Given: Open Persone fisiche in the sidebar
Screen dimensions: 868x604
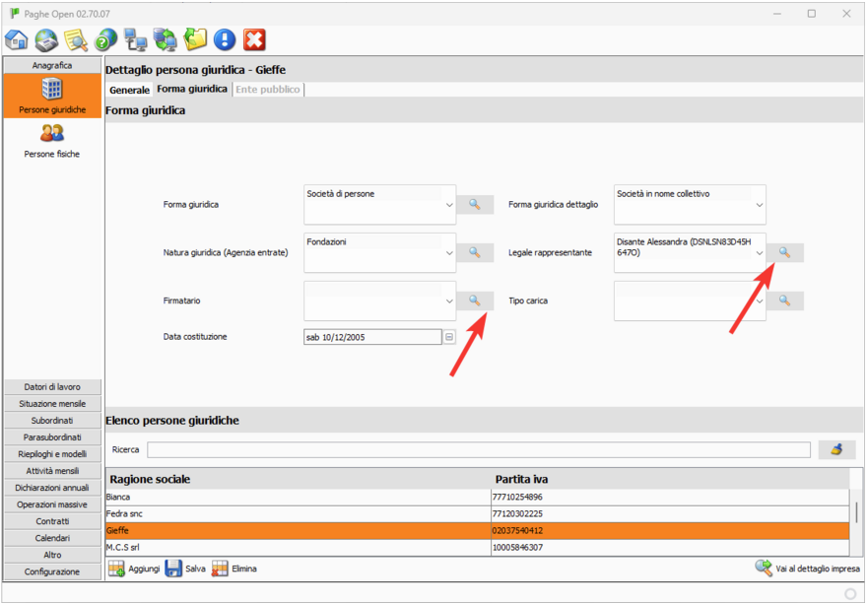Looking at the screenshot, I should [52, 141].
